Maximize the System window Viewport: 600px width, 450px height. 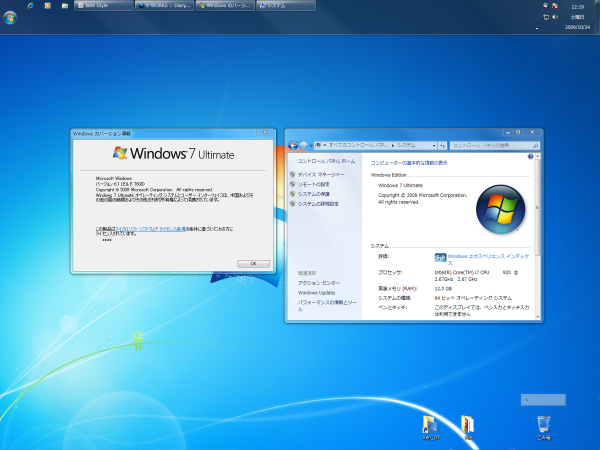click(518, 132)
